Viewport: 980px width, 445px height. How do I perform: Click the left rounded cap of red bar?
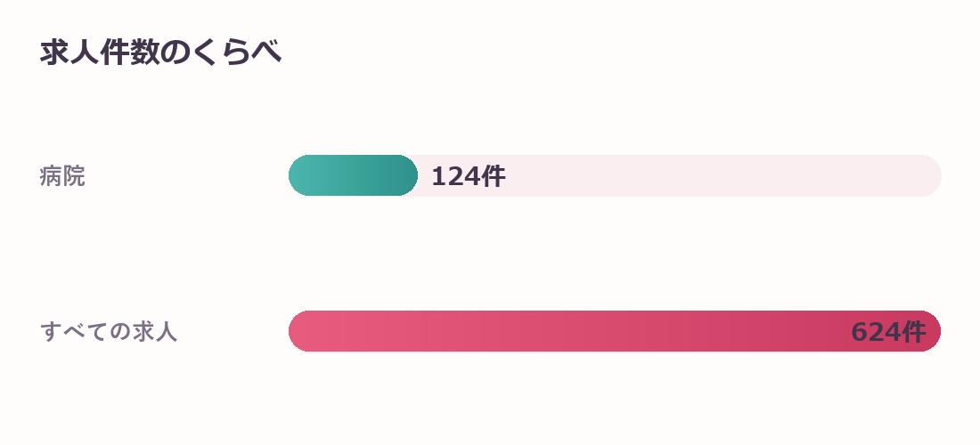click(299, 331)
